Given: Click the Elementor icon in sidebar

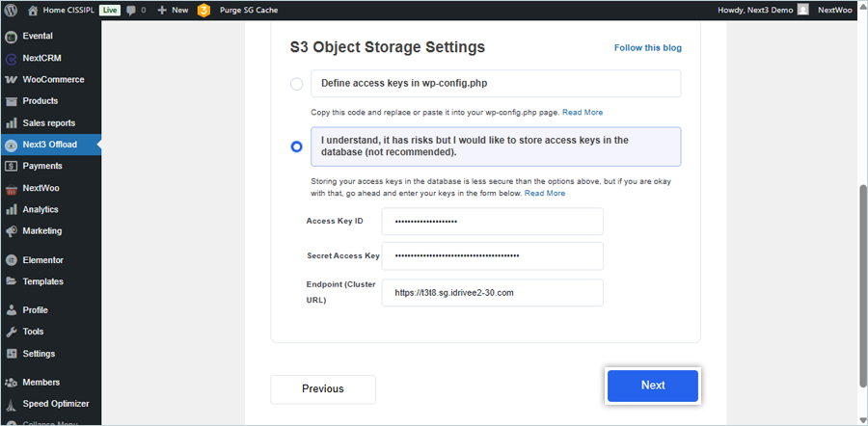Looking at the screenshot, I should pos(12,260).
